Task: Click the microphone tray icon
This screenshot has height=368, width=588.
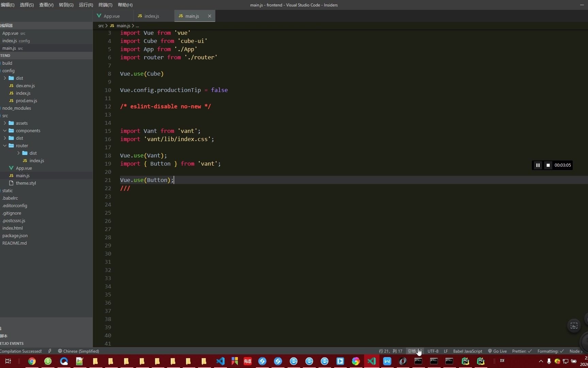Action: 549,361
